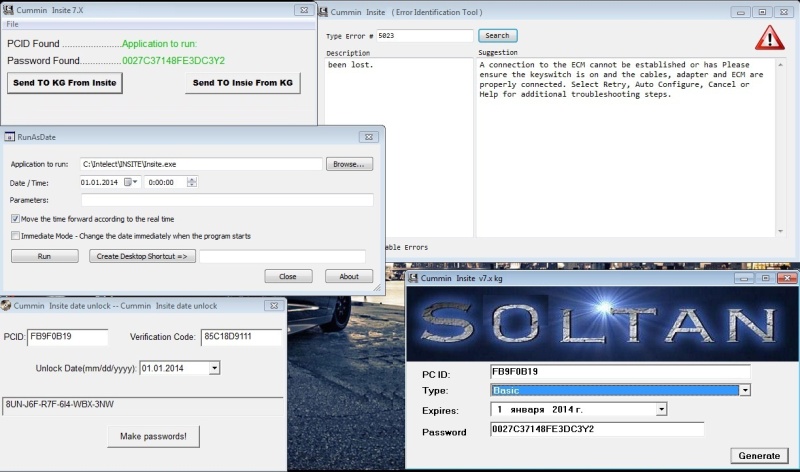The image size is (800, 472).
Task: Browse for application in RunAsDate
Action: (349, 164)
